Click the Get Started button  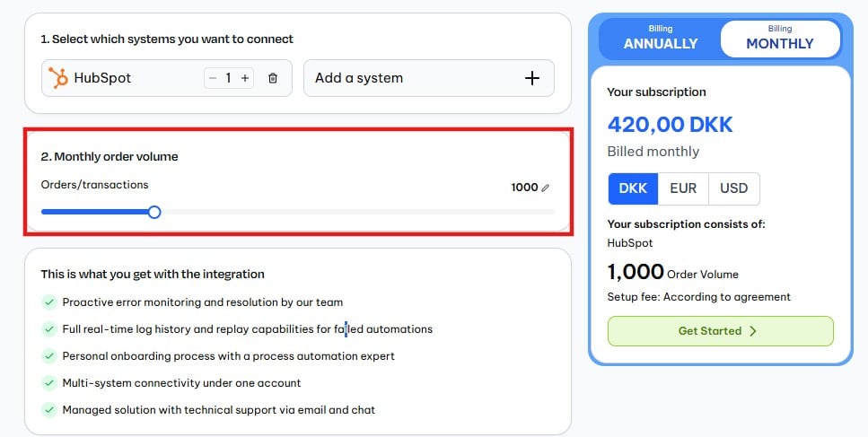coord(720,331)
